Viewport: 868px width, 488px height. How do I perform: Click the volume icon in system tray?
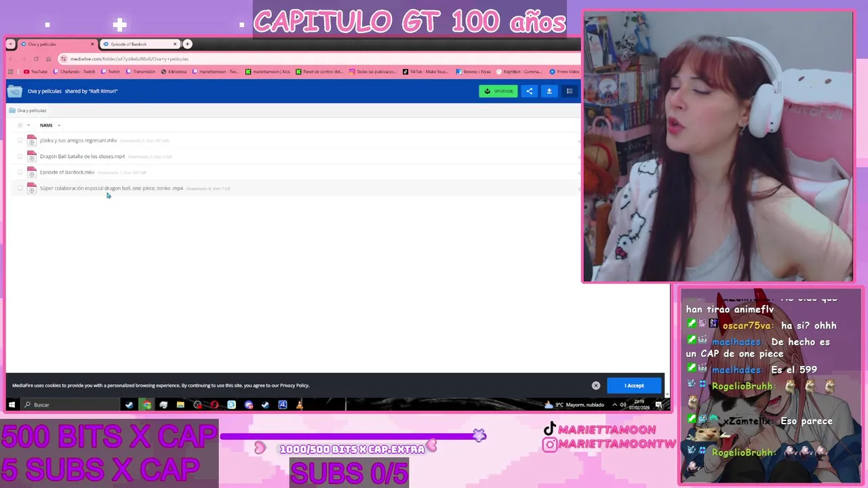point(623,405)
